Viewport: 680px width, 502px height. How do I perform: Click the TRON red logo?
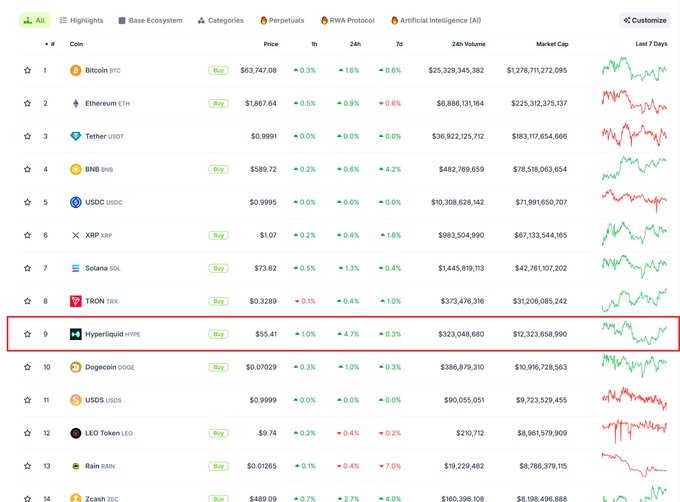pos(75,301)
